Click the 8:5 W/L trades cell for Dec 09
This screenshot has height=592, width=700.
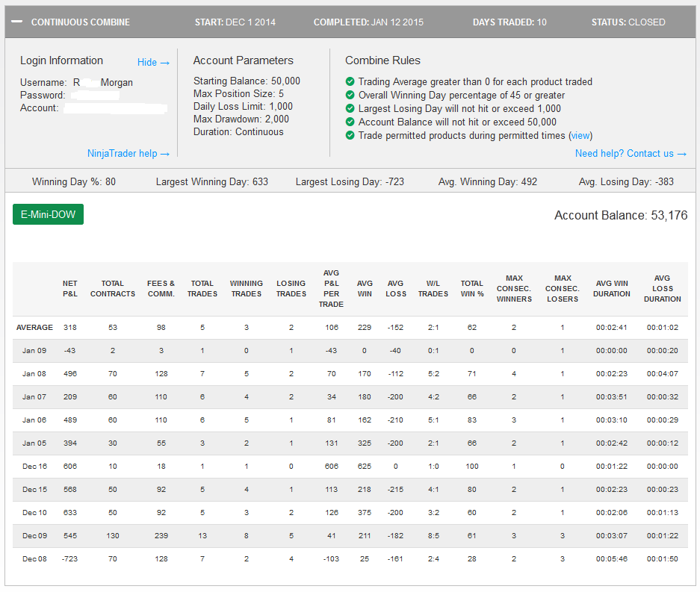coord(433,536)
